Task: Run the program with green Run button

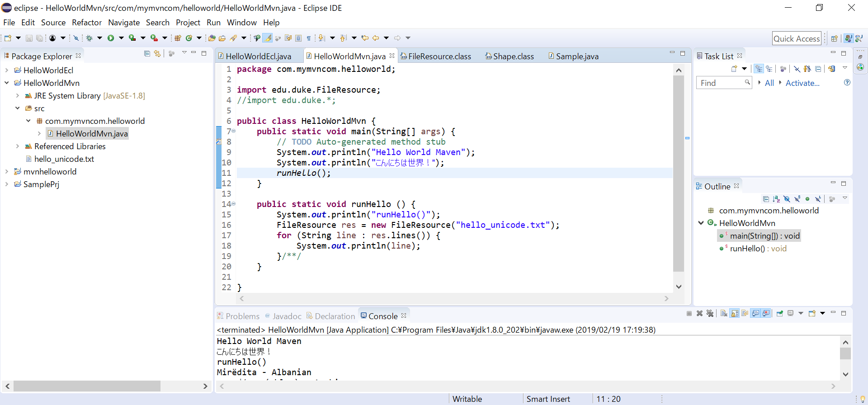Action: [111, 38]
